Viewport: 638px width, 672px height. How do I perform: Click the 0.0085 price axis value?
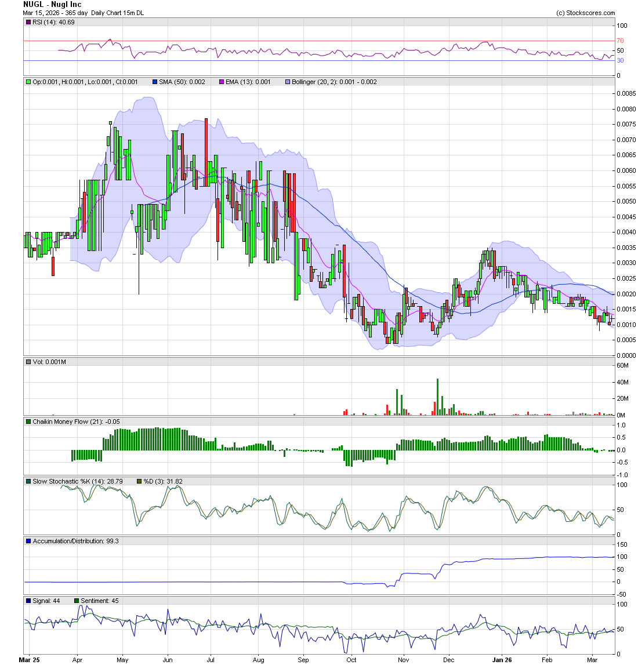click(626, 93)
